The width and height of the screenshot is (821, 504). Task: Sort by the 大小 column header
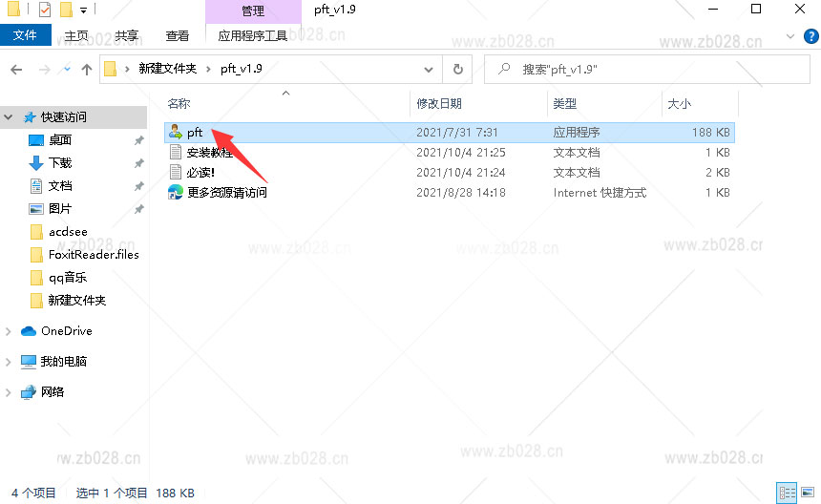pos(679,104)
